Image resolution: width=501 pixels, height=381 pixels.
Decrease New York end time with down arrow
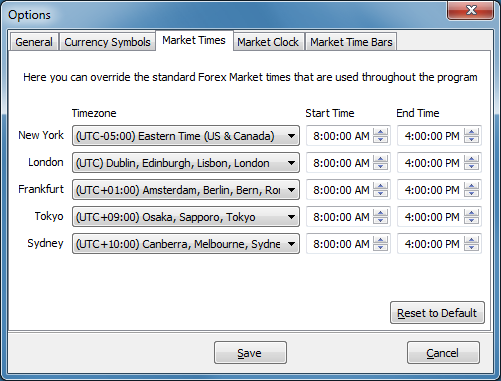pos(471,139)
